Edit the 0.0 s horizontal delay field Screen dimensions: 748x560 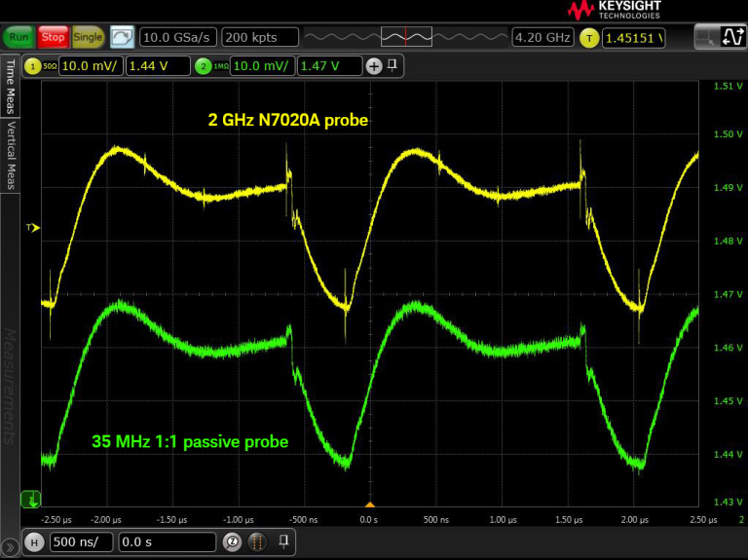coord(167,541)
